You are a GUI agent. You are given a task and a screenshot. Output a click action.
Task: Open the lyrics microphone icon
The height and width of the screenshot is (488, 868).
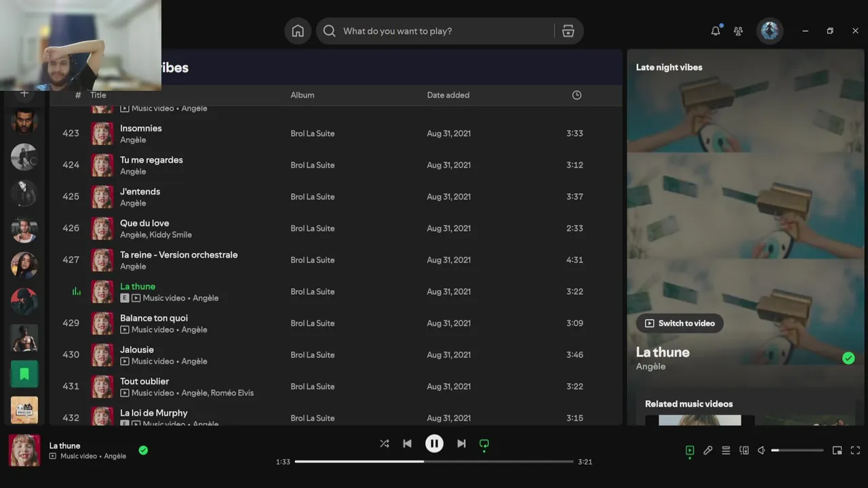pyautogui.click(x=708, y=451)
